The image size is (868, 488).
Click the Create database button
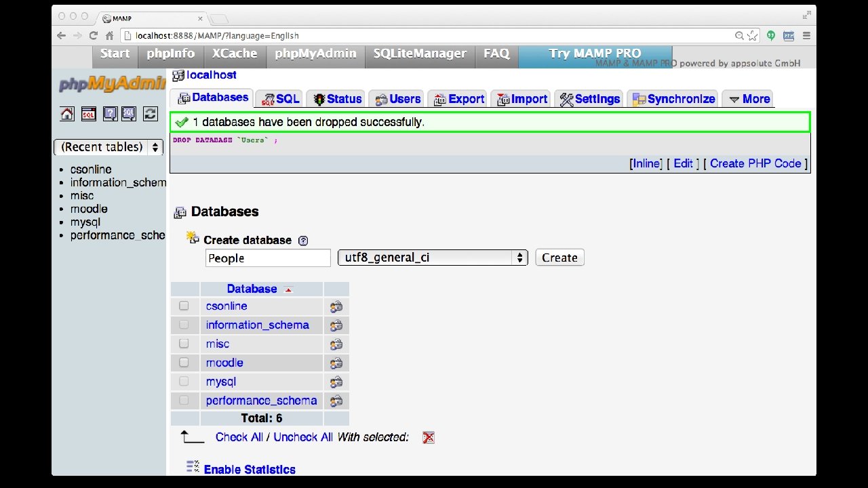559,258
